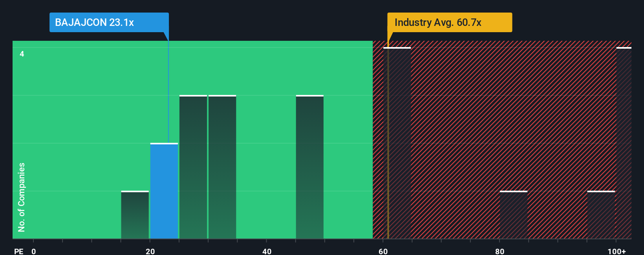Select the bar in the 30-35 PE range

[222, 167]
